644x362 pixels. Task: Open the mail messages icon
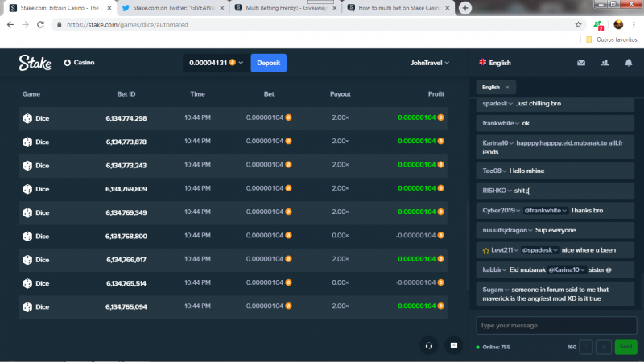click(x=580, y=63)
